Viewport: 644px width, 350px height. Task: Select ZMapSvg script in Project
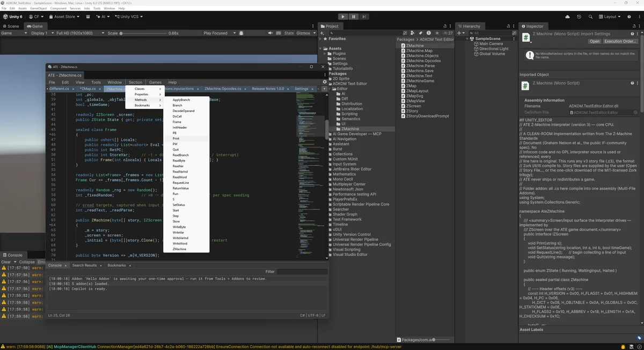point(415,96)
